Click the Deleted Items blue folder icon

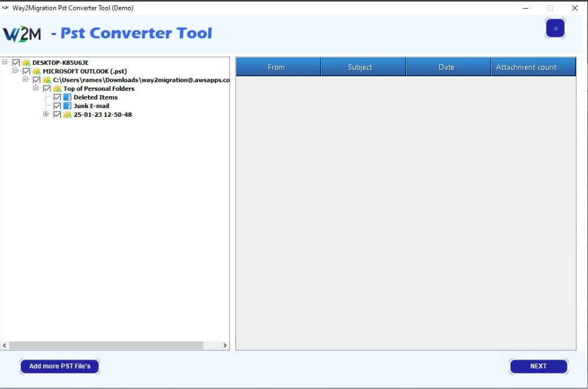[67, 97]
